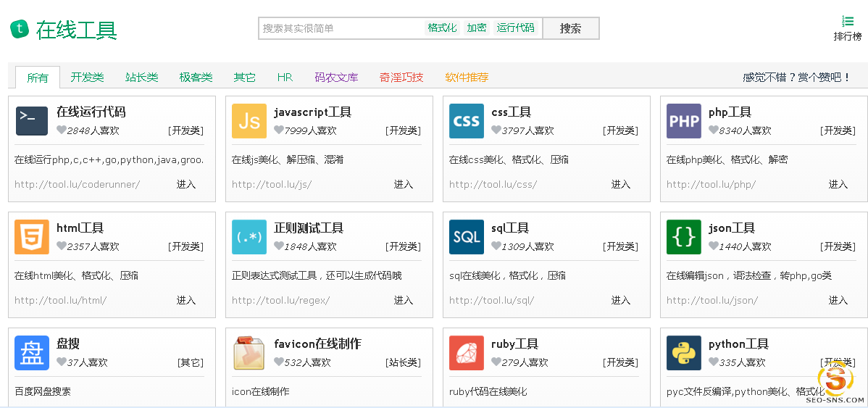The height and width of the screenshot is (408, 868).
Task: Click the 加密 search suggestion tag
Action: click(x=476, y=28)
